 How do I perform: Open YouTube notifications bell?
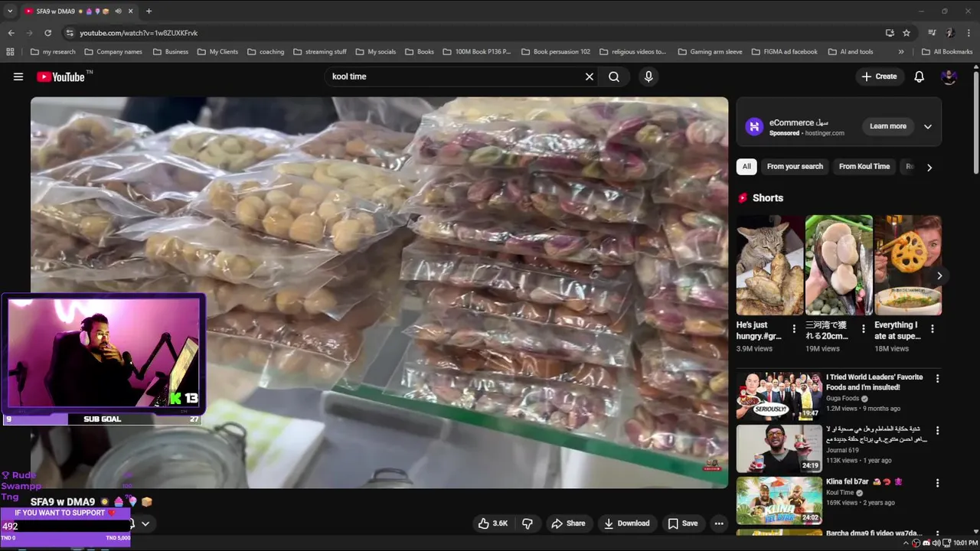pos(920,77)
